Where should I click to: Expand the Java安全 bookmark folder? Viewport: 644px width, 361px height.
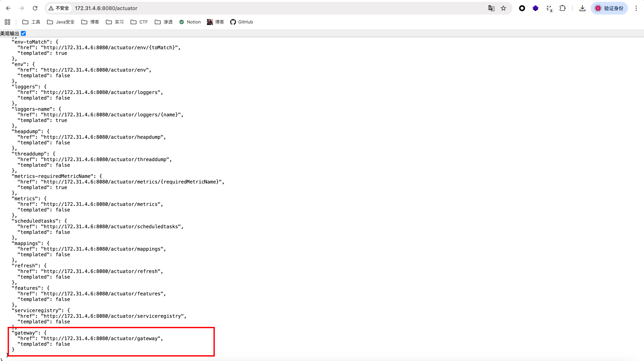pos(61,22)
